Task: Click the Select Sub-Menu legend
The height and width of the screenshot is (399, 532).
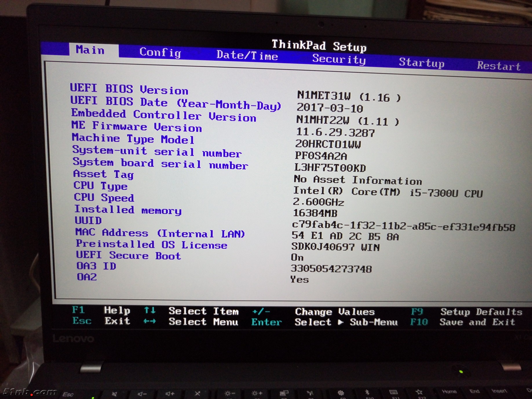Action: 346,322
